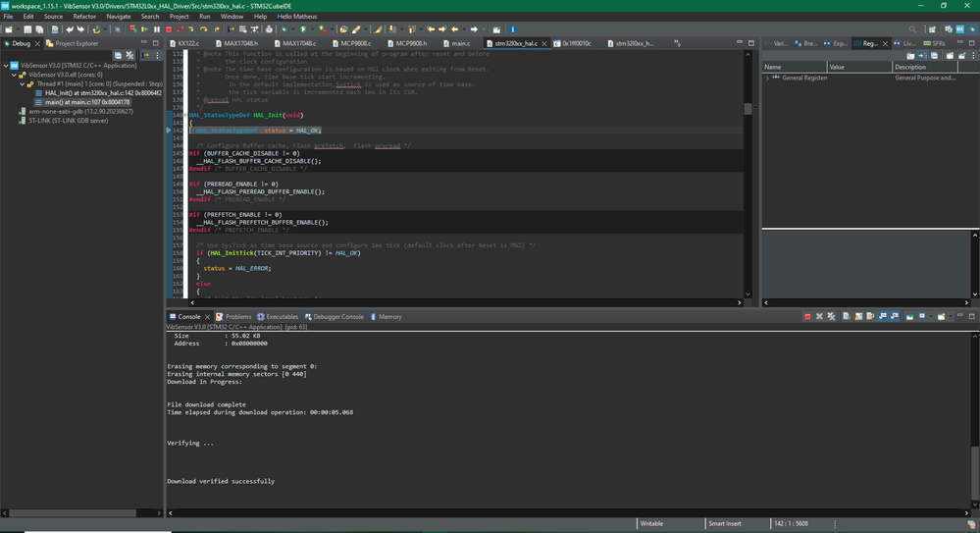Collapse the Thread #1 node

[x=22, y=83]
